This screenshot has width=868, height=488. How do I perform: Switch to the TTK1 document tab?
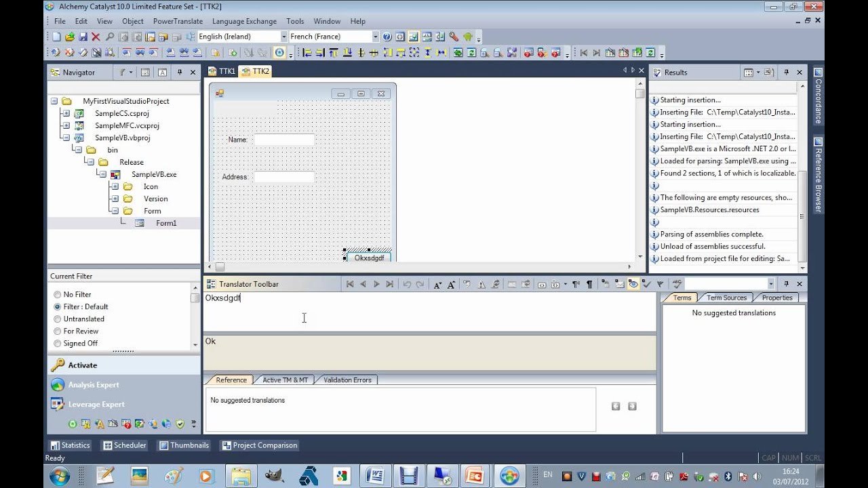click(222, 71)
